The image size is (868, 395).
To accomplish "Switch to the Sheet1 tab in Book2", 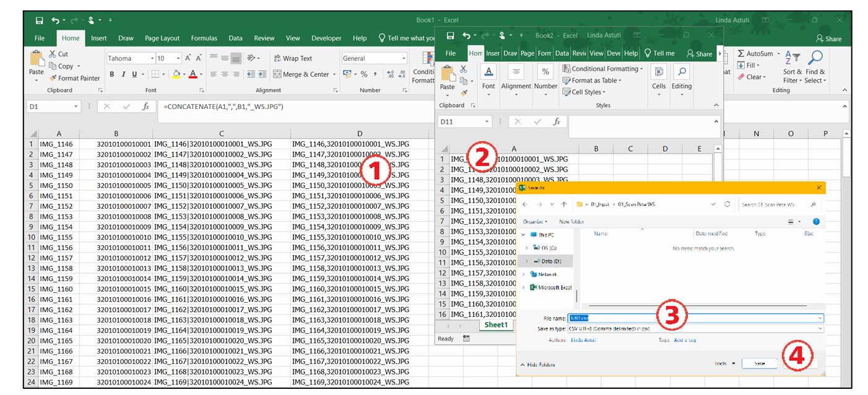I will pos(496,325).
